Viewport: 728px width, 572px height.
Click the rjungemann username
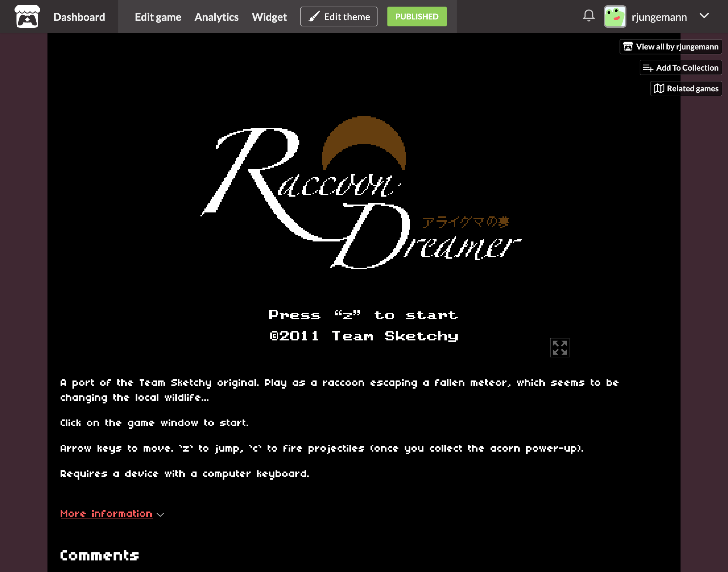pyautogui.click(x=659, y=17)
